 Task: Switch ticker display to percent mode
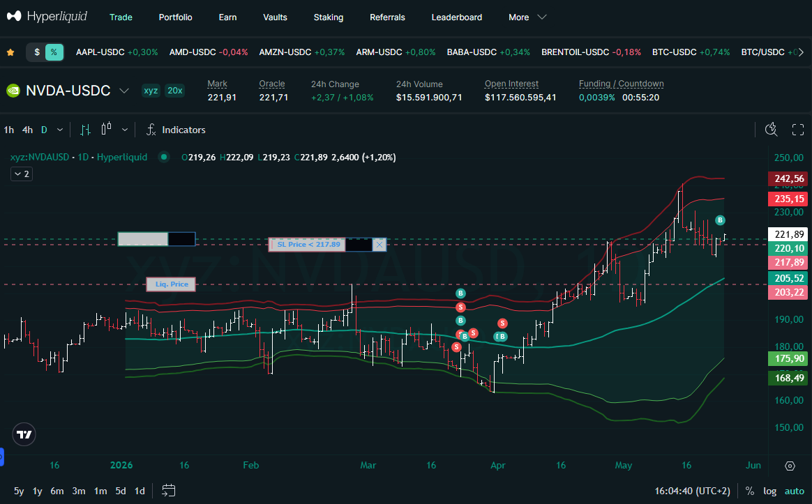[54, 52]
